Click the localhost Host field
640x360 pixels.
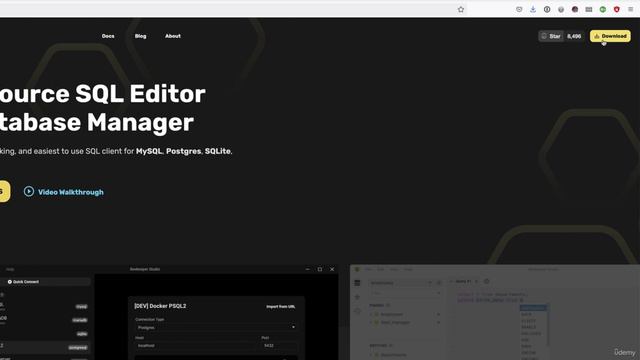tap(196, 345)
